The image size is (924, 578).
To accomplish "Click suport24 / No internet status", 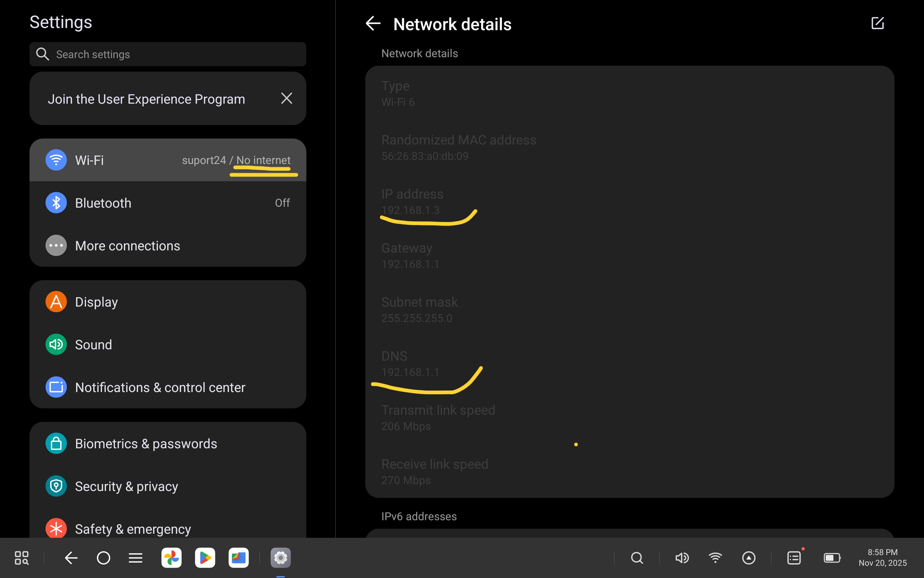I will pyautogui.click(x=236, y=160).
